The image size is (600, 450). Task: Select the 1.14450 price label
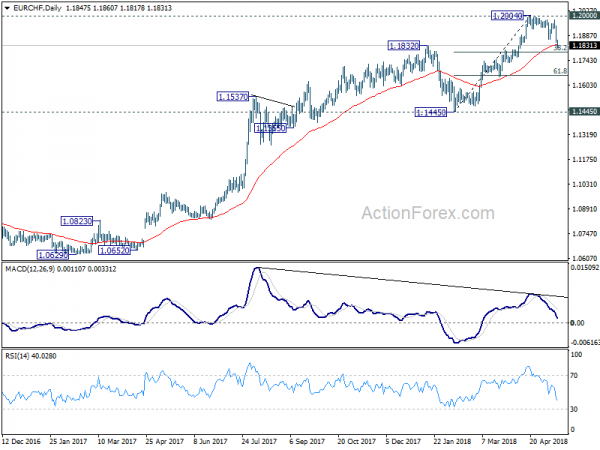point(431,112)
